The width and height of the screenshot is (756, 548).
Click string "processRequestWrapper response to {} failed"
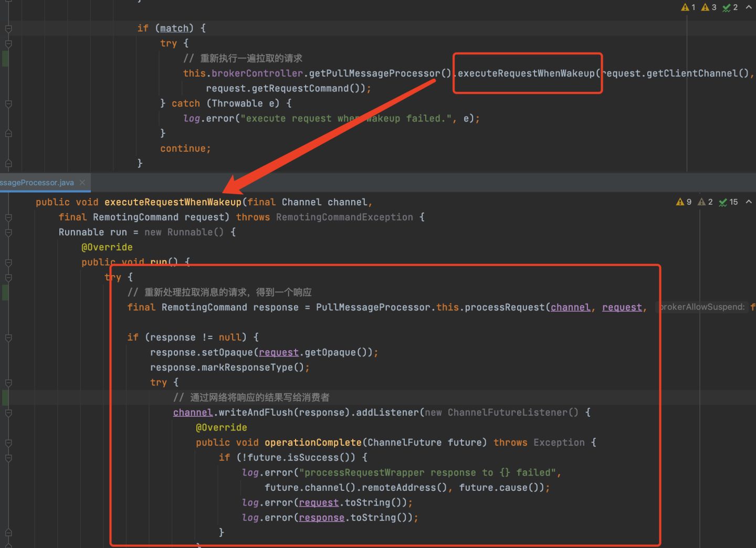pos(428,473)
